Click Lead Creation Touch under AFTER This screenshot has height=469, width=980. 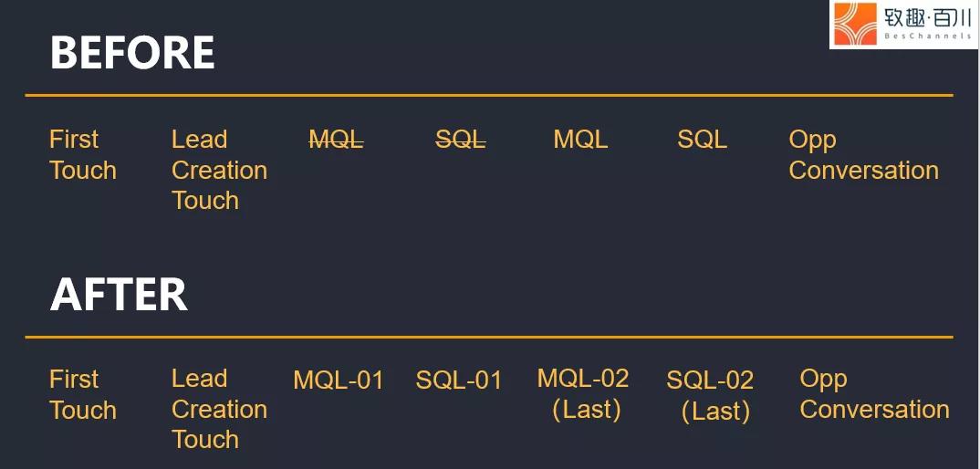pyautogui.click(x=219, y=409)
